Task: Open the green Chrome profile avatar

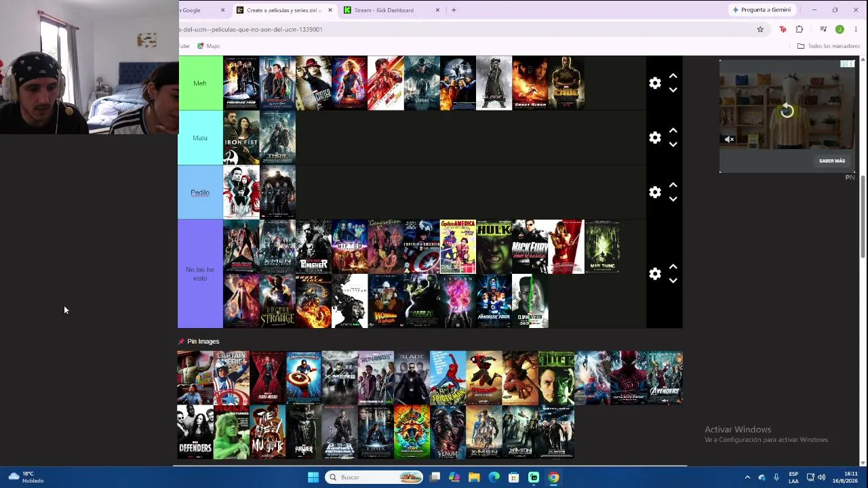Action: (x=840, y=29)
